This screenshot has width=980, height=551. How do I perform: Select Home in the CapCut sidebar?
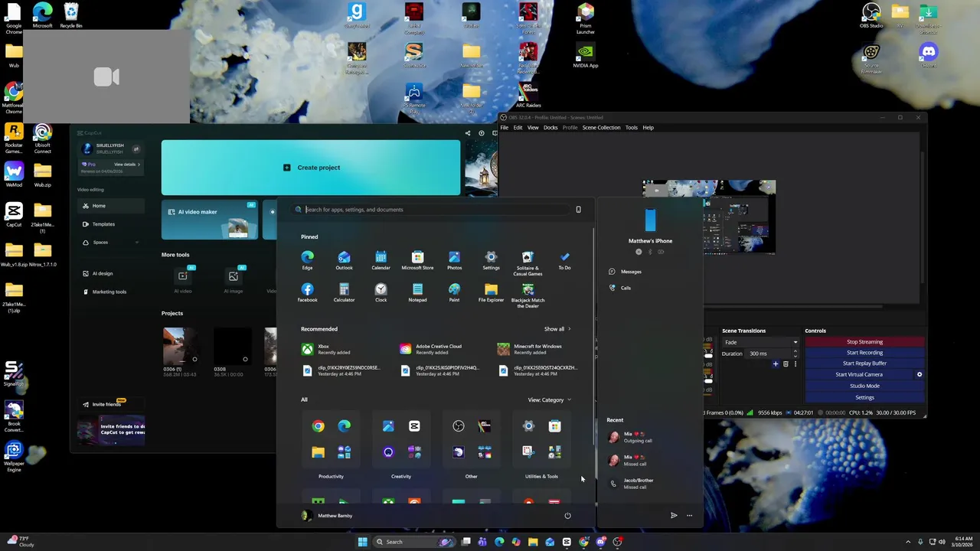[x=111, y=206]
